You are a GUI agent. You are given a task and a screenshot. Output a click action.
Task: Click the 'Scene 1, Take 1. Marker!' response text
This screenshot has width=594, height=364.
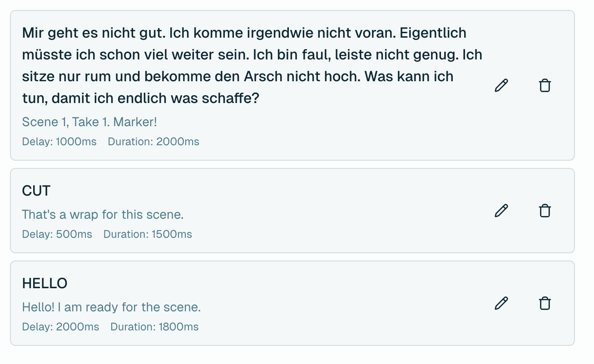pyautogui.click(x=89, y=122)
